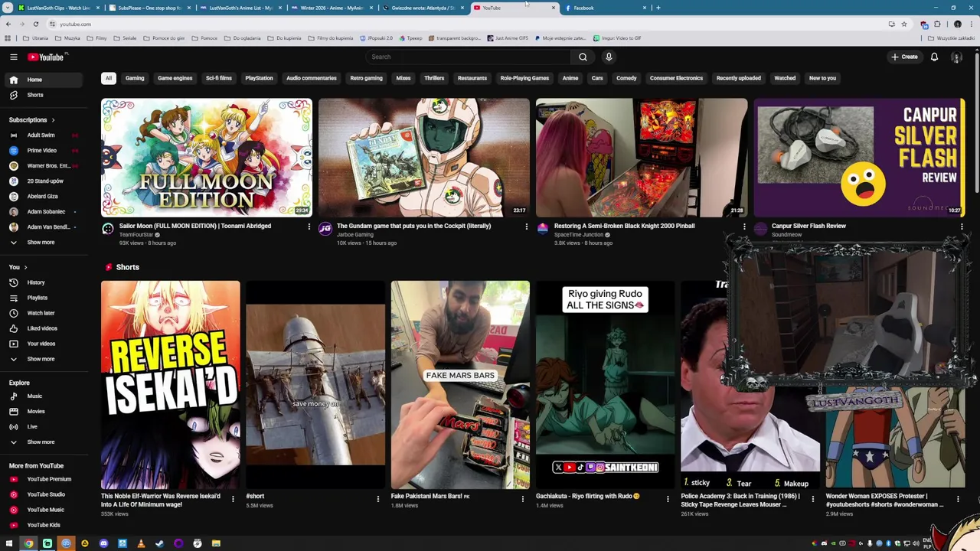Screen dimensions: 980x551
Task: Select the Retro gaming chip
Action: (366, 78)
